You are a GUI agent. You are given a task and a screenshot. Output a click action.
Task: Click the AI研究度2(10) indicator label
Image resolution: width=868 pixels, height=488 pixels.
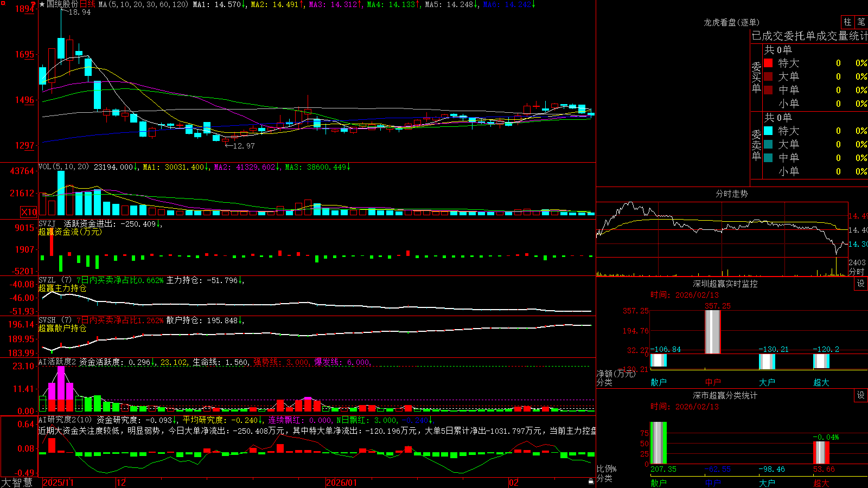[66, 420]
